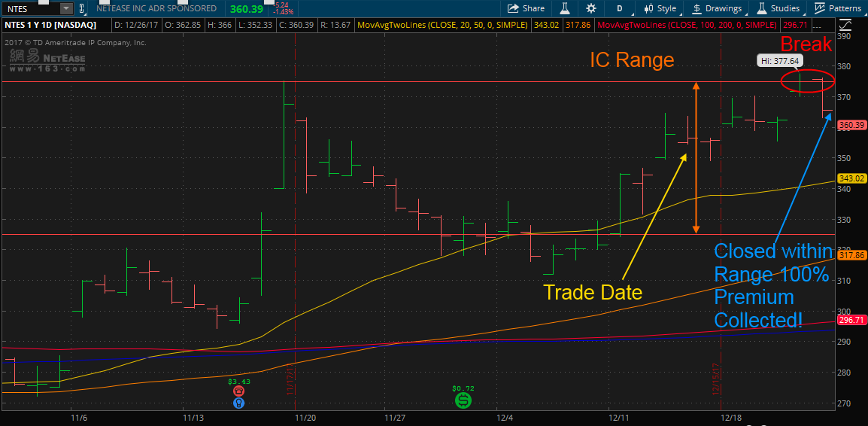Click the 11/20 date on time axis

[x=305, y=417]
